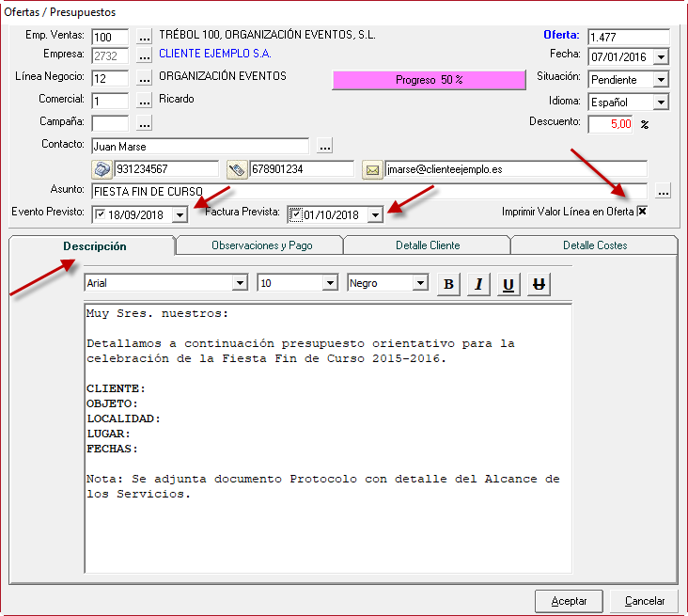Viewport: 688px width, 616px height.
Task: Apply Underline formatting
Action: coord(508,284)
